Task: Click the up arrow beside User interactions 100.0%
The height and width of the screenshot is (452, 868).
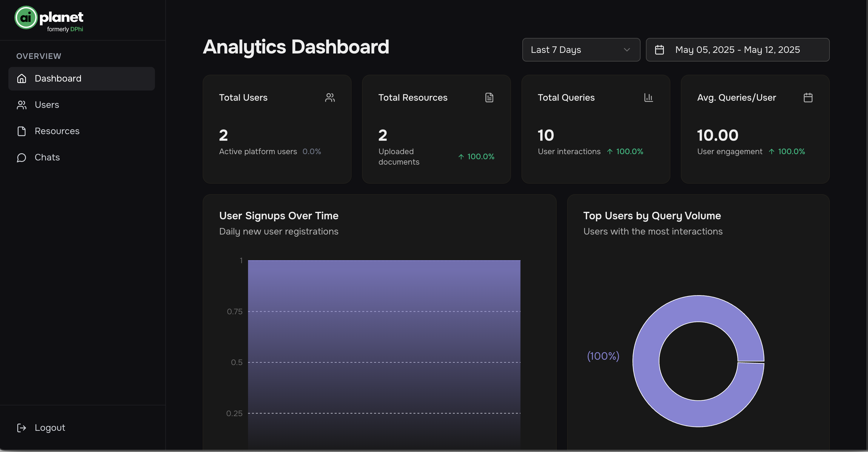Action: click(x=610, y=151)
